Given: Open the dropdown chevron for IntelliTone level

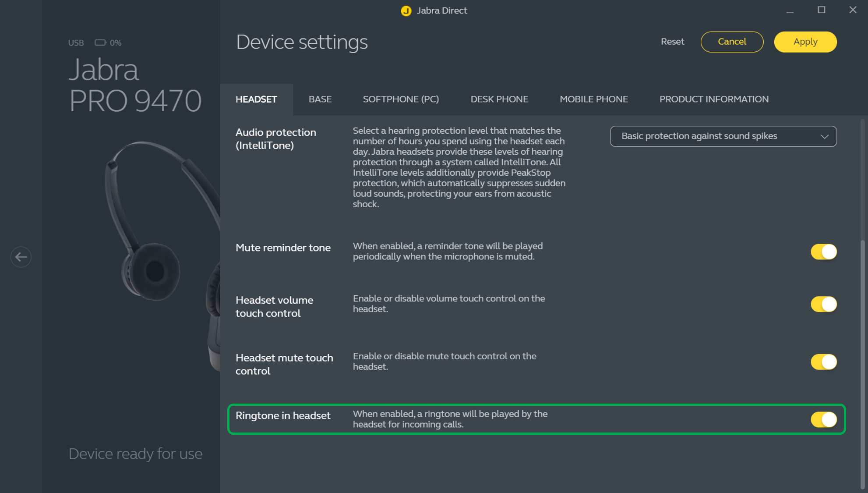Looking at the screenshot, I should click(x=825, y=137).
